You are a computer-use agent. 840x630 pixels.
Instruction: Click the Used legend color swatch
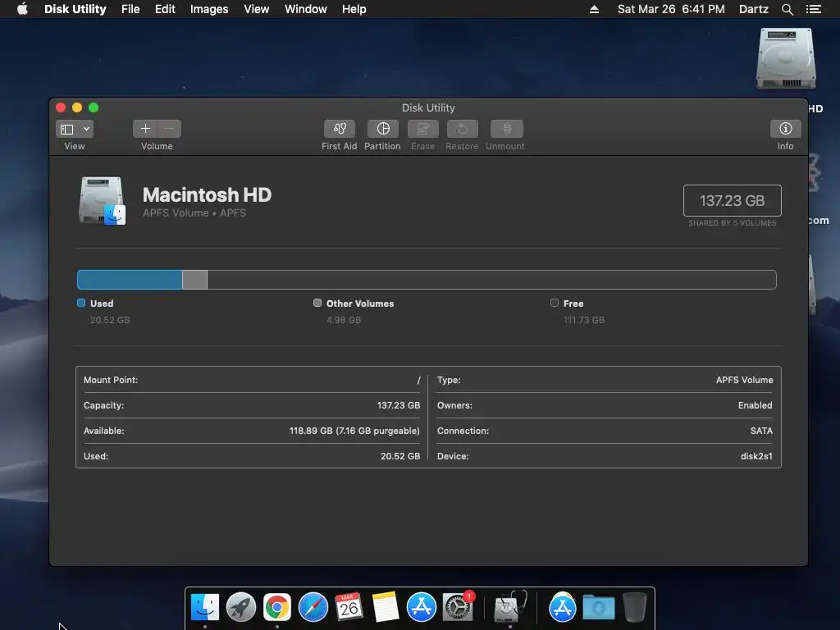coord(81,304)
